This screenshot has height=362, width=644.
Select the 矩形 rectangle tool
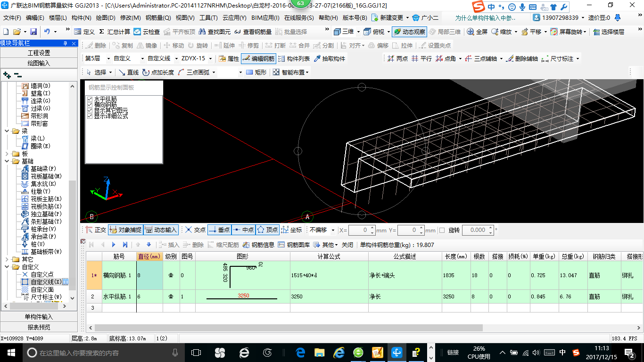pyautogui.click(x=256, y=72)
